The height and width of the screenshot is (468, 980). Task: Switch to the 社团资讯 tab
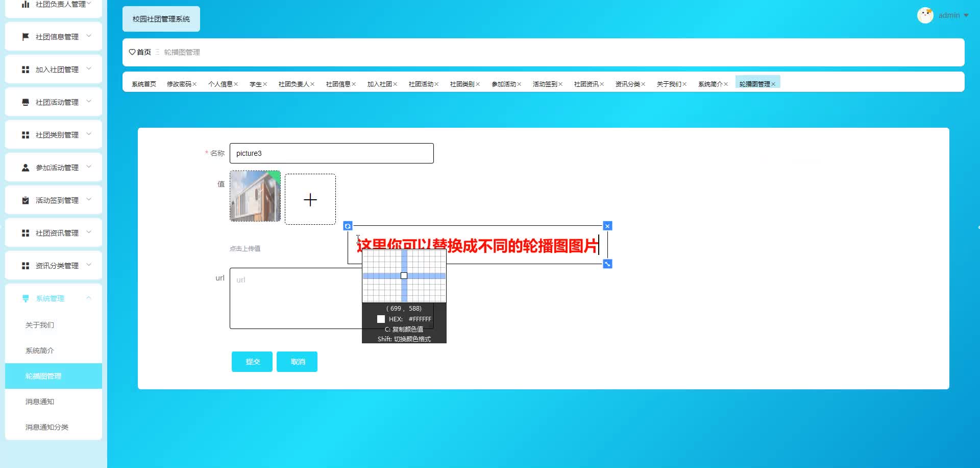click(x=586, y=84)
